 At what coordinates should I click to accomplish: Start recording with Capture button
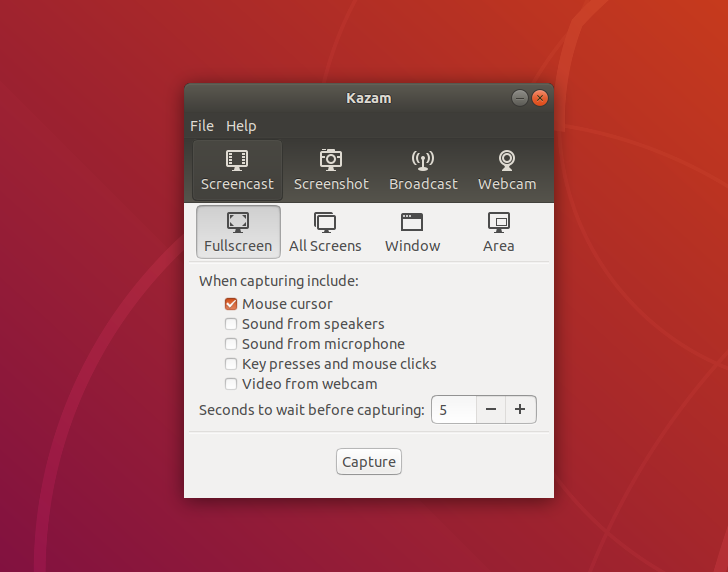pos(369,462)
